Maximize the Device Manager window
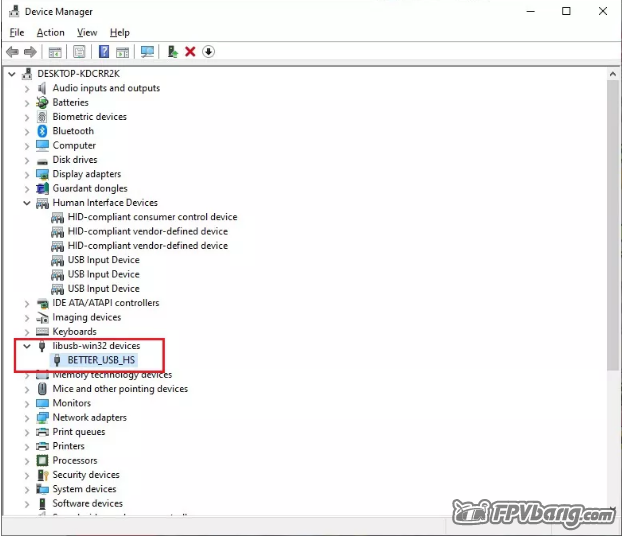Image resolution: width=622 pixels, height=536 pixels. [x=566, y=11]
